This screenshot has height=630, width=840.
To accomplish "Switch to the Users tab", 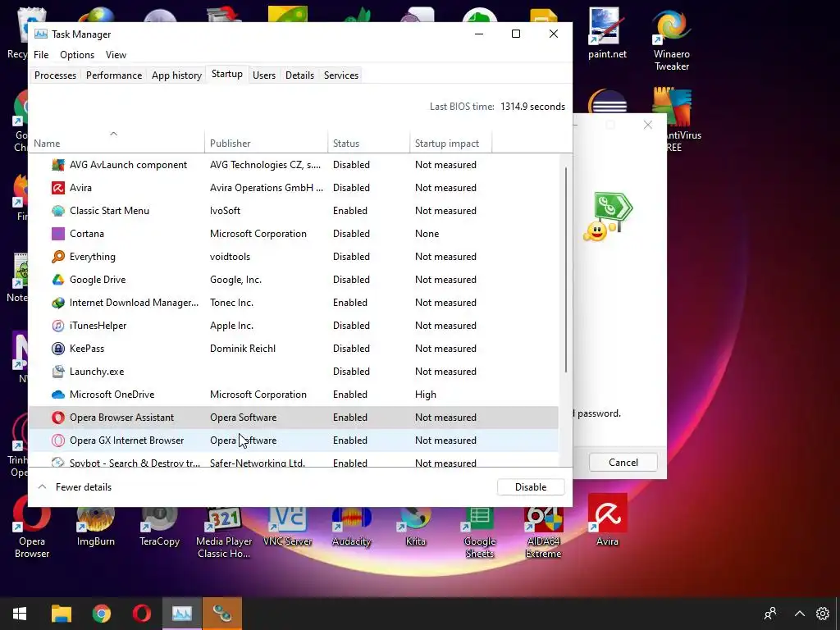I will (264, 75).
